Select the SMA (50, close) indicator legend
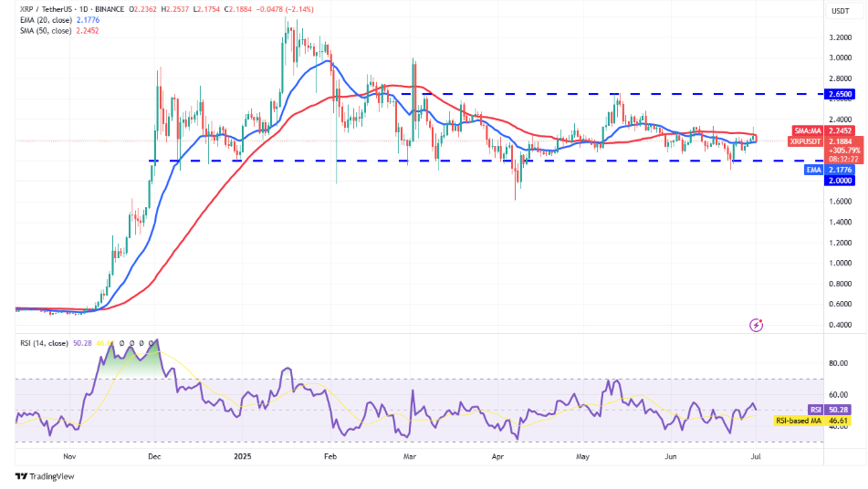 [x=46, y=30]
